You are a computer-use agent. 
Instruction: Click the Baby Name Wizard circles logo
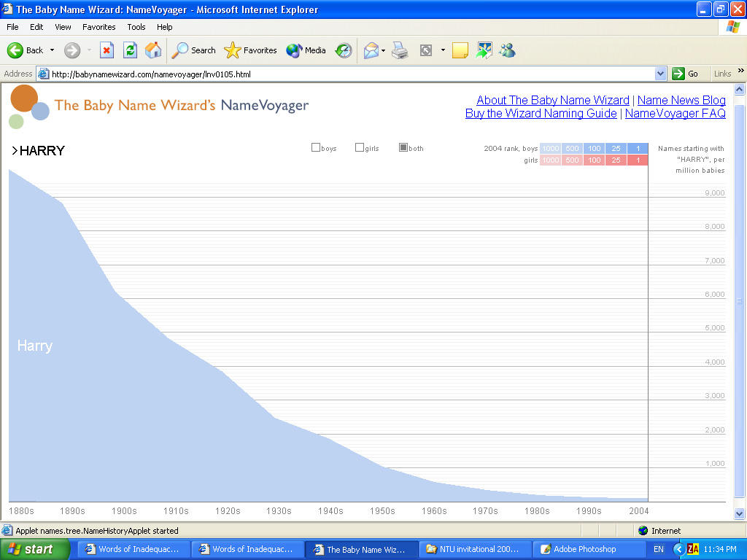click(x=29, y=106)
